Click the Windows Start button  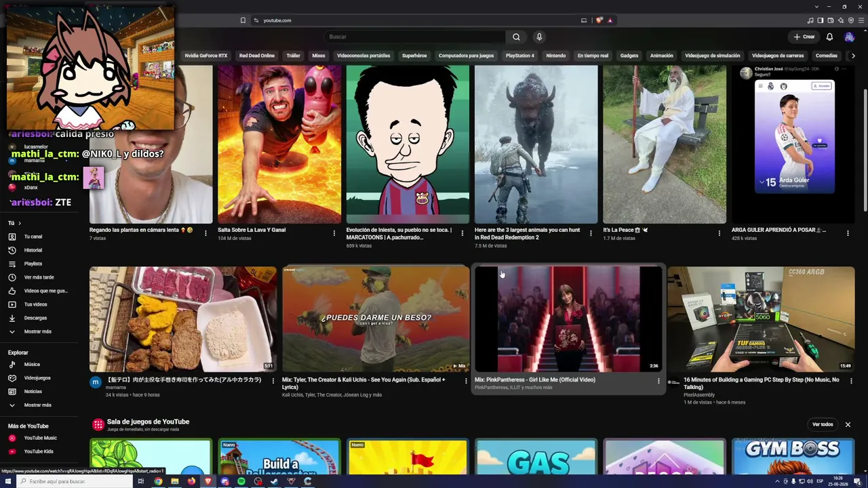(8, 481)
